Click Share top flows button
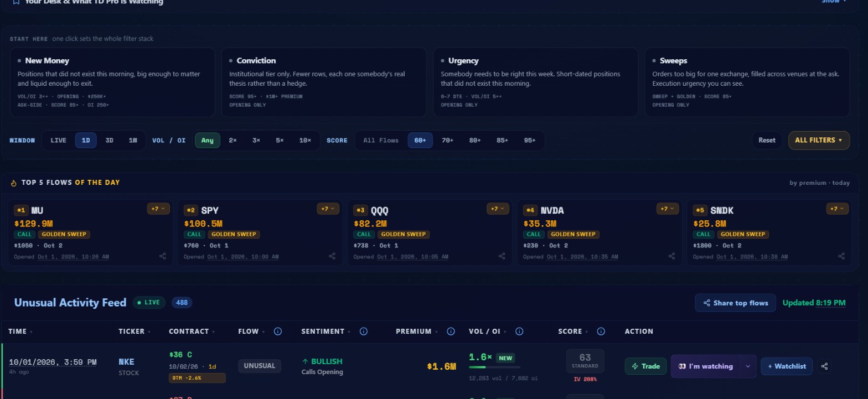 coord(736,303)
